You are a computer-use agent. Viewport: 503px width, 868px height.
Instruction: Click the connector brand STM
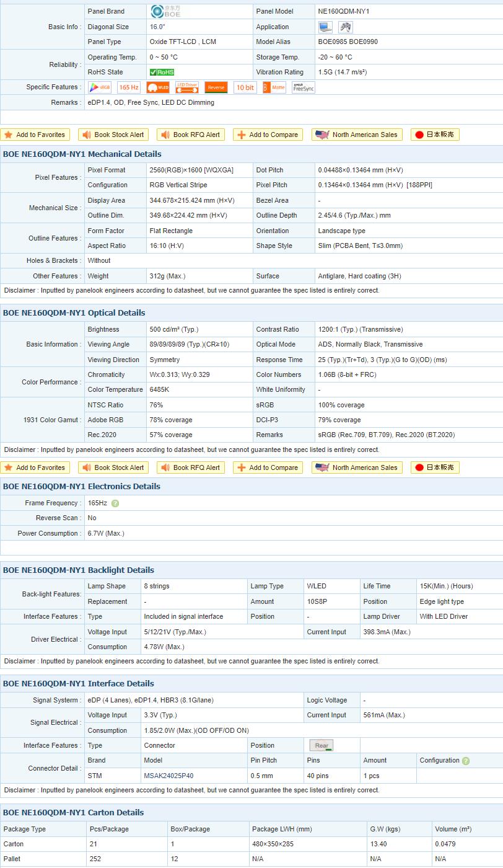95,776
